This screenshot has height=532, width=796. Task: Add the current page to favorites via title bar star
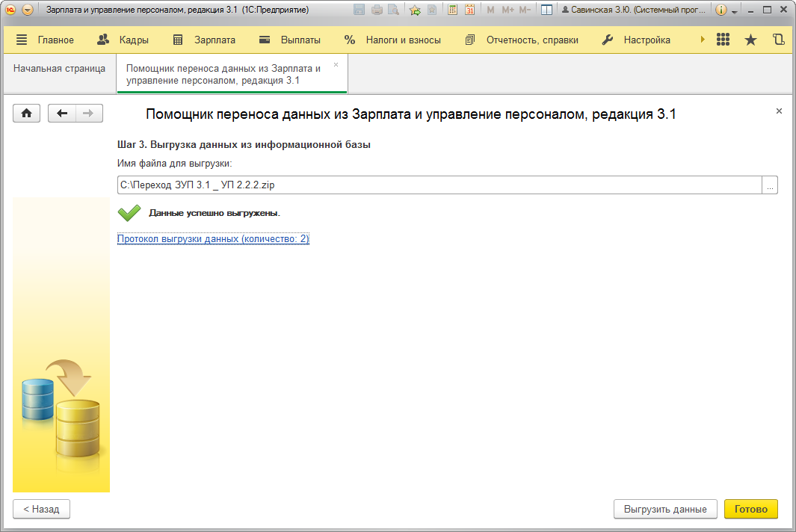point(415,10)
